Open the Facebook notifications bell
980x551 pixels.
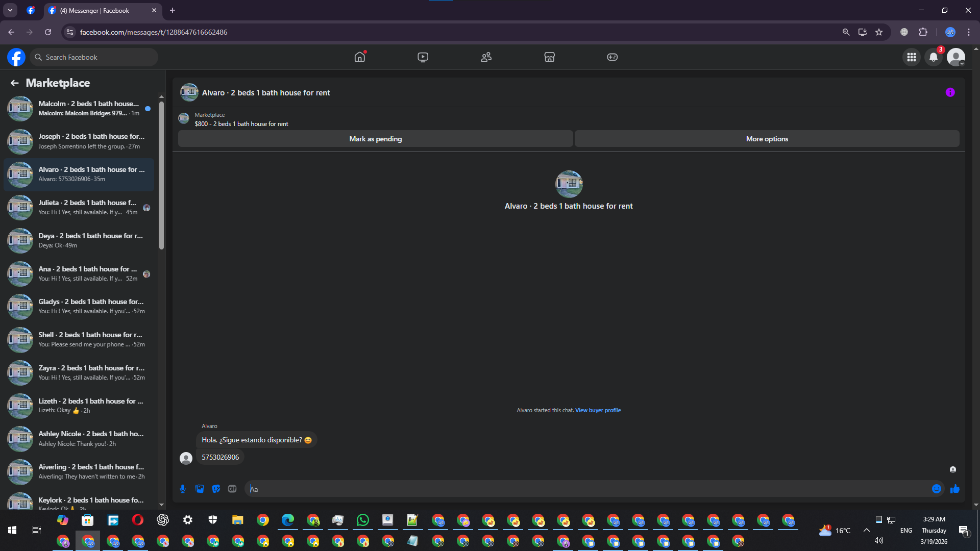coord(933,57)
